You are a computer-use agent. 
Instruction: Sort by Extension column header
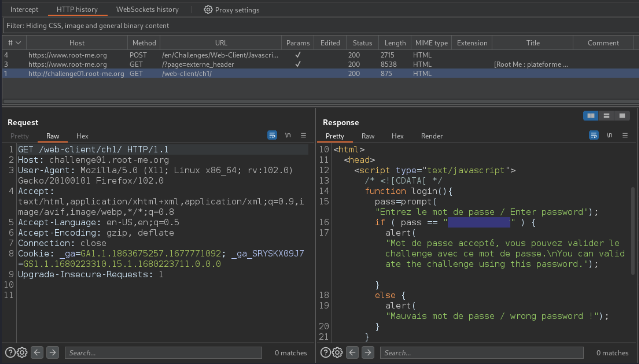tap(472, 43)
